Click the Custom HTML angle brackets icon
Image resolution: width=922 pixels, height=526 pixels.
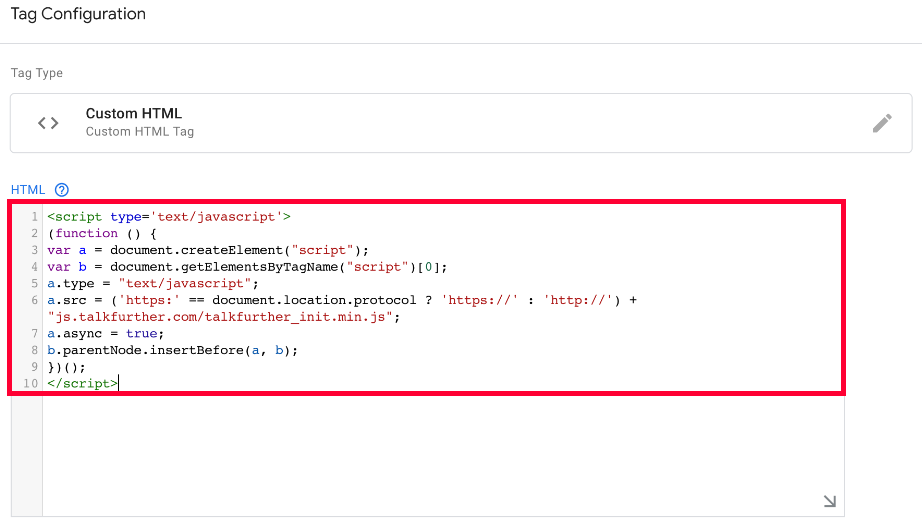coord(48,123)
